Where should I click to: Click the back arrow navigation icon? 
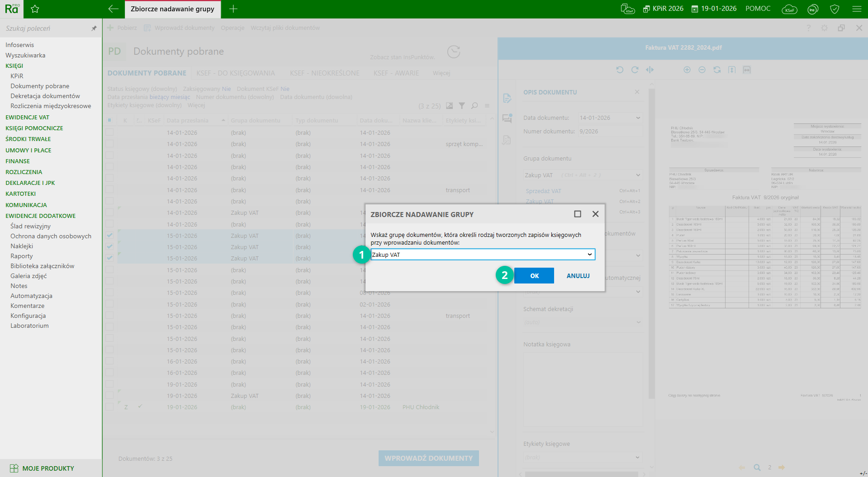(114, 9)
